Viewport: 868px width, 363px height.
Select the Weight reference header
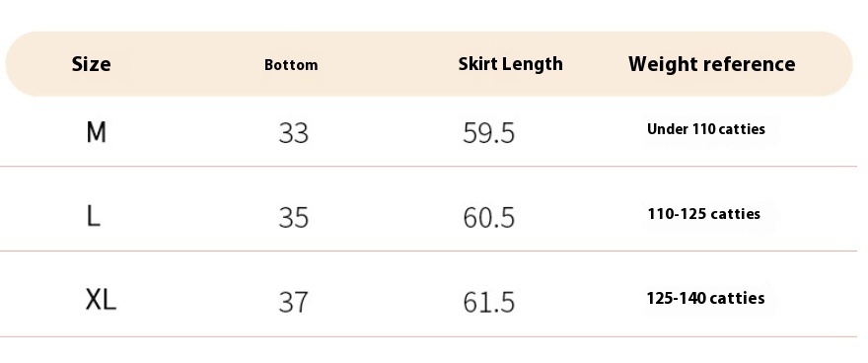tap(712, 64)
